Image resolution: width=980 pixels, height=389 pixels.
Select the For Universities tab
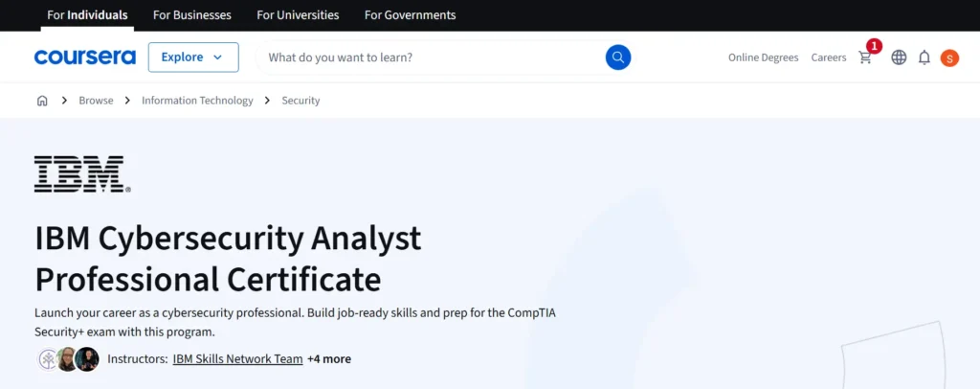tap(299, 15)
